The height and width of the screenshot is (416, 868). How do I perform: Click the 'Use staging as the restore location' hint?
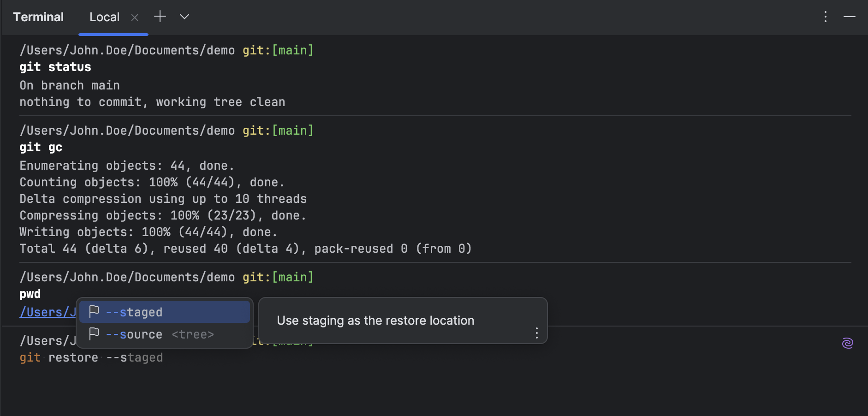(x=375, y=320)
